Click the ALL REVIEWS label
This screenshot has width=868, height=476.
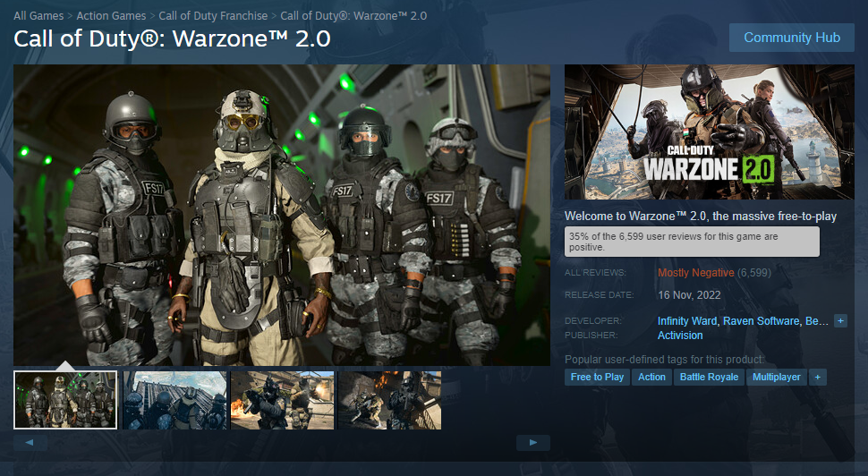tap(595, 273)
